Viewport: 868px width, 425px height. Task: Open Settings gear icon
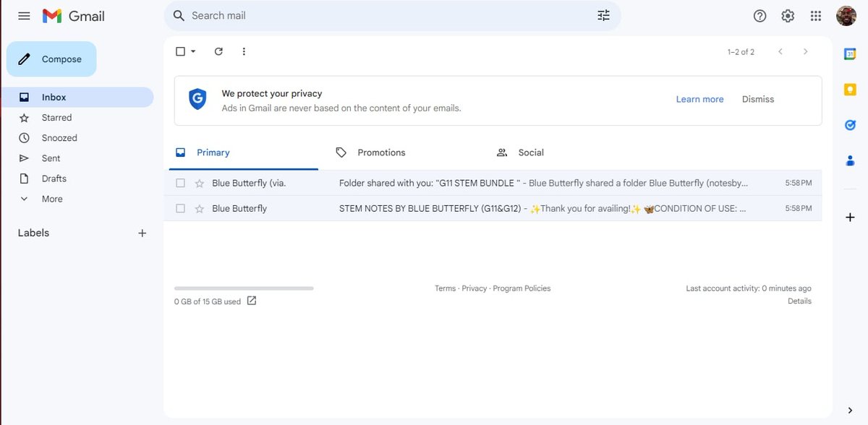point(788,16)
